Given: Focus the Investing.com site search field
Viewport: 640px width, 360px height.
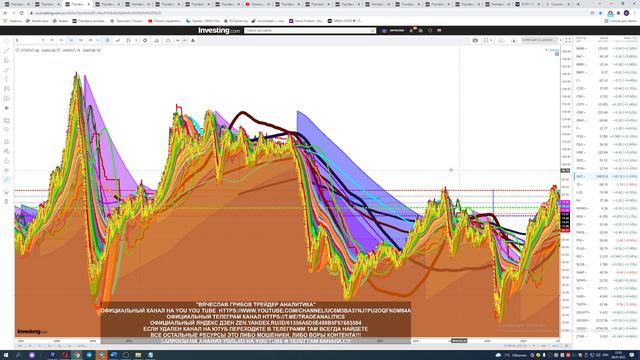Looking at the screenshot, I should click(310, 31).
